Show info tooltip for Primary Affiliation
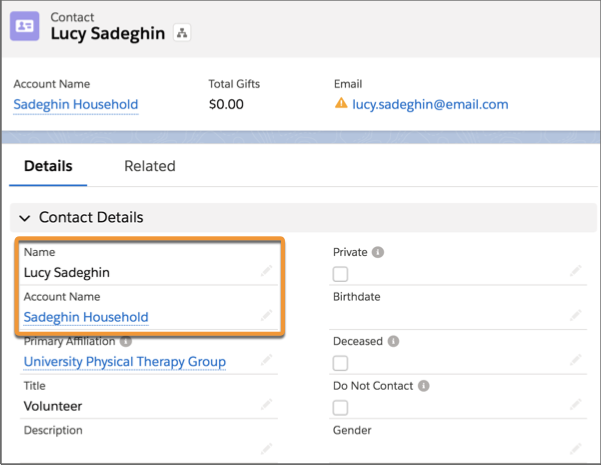This screenshot has height=465, width=601. click(126, 341)
